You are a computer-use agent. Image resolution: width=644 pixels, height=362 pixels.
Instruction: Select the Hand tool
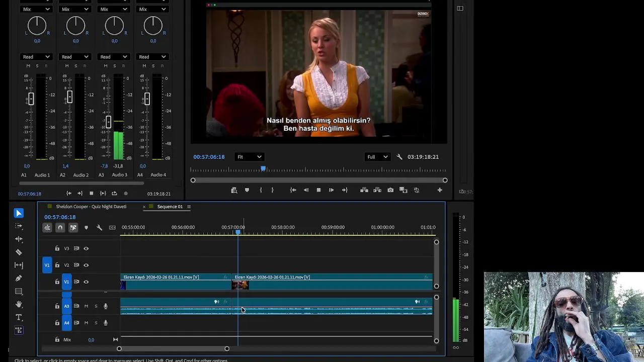19,304
